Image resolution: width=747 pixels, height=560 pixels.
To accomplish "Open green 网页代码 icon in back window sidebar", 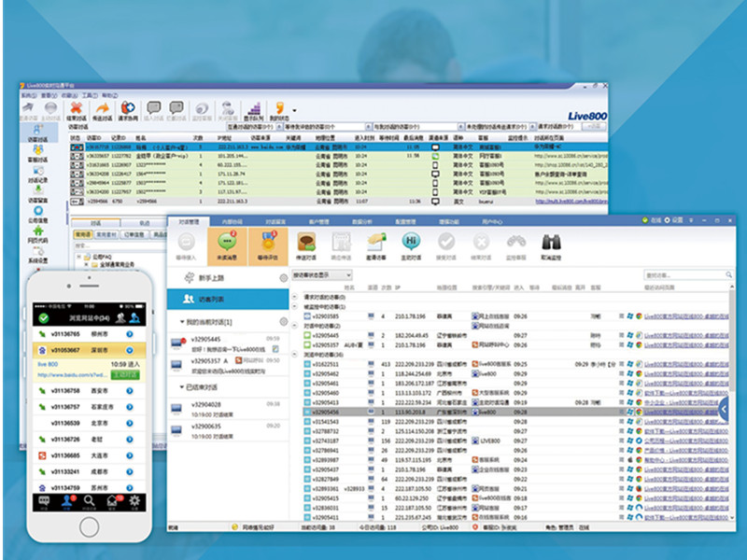I will click(x=38, y=231).
